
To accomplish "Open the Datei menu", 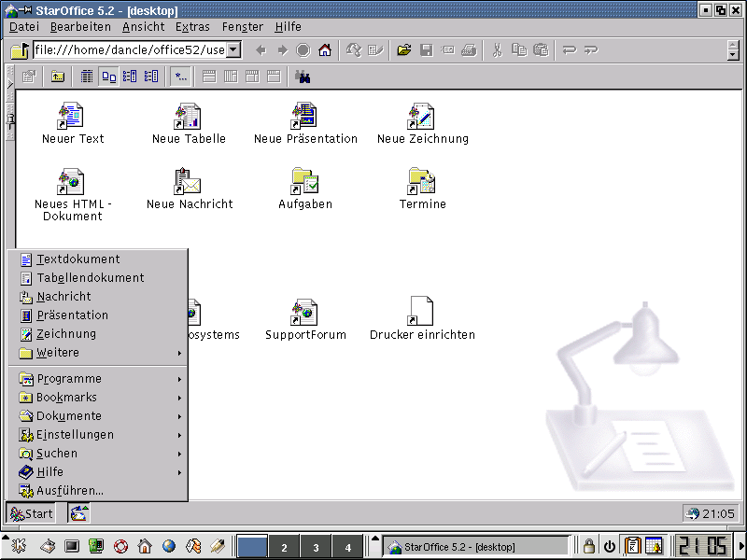I will [24, 27].
